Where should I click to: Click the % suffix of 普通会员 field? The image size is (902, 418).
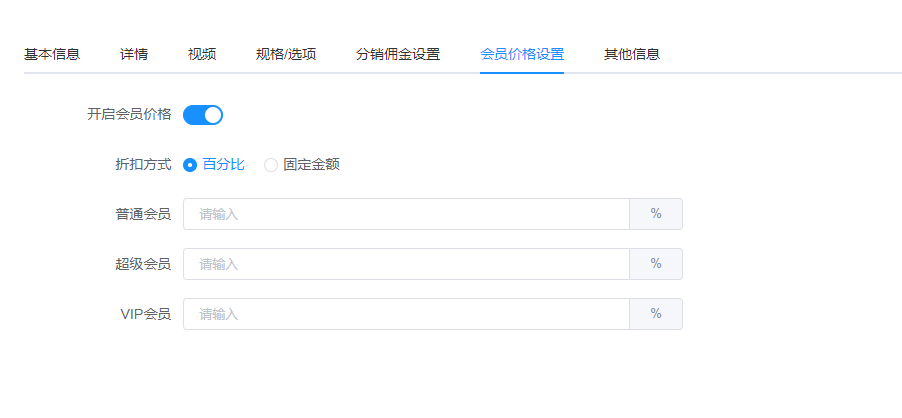[x=656, y=214]
